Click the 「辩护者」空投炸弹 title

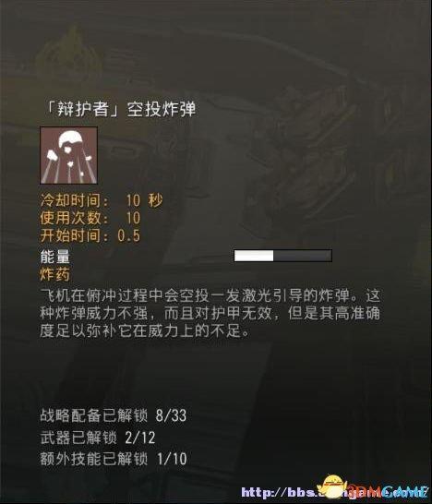tap(120, 109)
